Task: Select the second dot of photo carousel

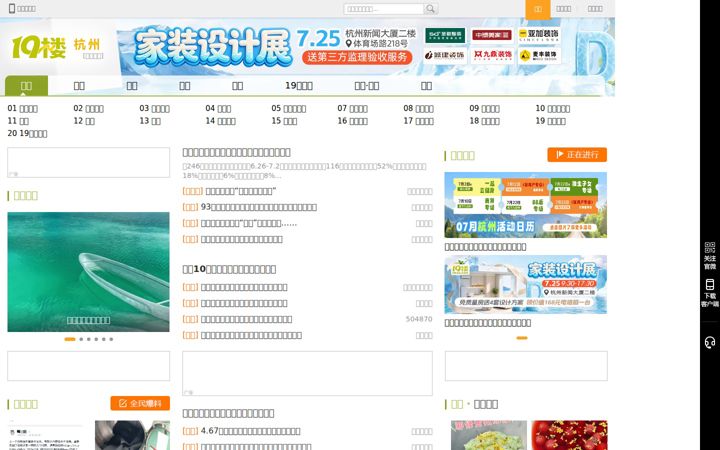Action: click(81, 339)
